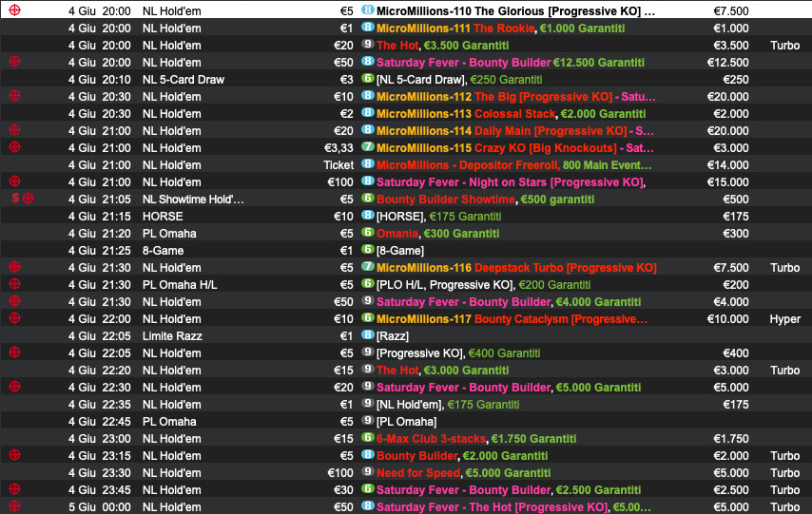The height and width of the screenshot is (514, 812).
Task: Select the [Razz] tournament name
Action: (x=393, y=336)
